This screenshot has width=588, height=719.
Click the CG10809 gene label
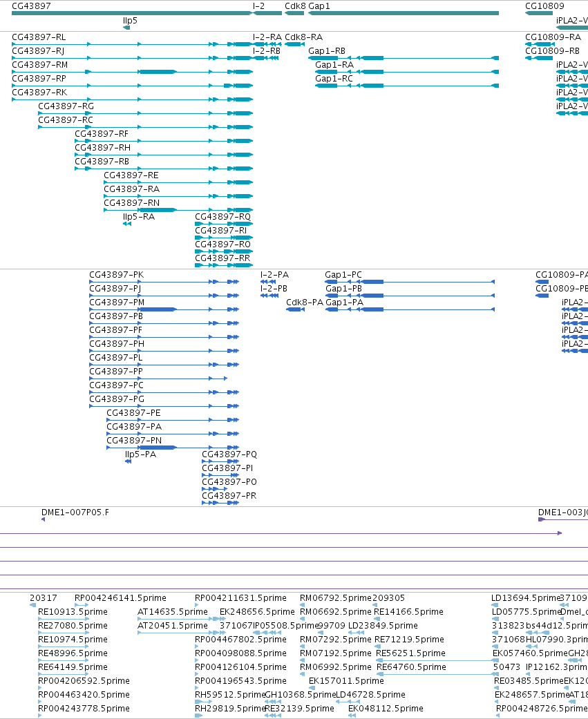(545, 6)
